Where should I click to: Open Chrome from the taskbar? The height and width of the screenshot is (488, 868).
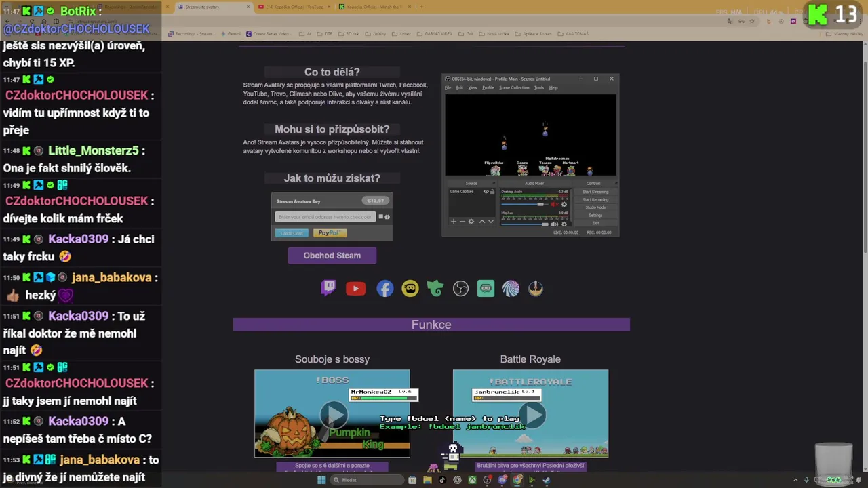click(x=517, y=480)
